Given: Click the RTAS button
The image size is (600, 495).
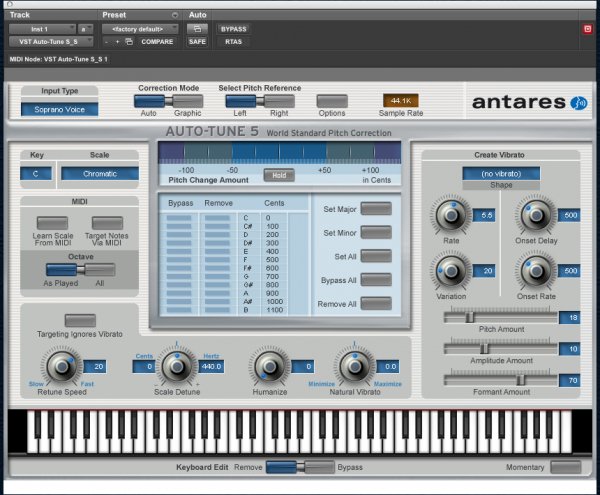Looking at the screenshot, I should (233, 41).
